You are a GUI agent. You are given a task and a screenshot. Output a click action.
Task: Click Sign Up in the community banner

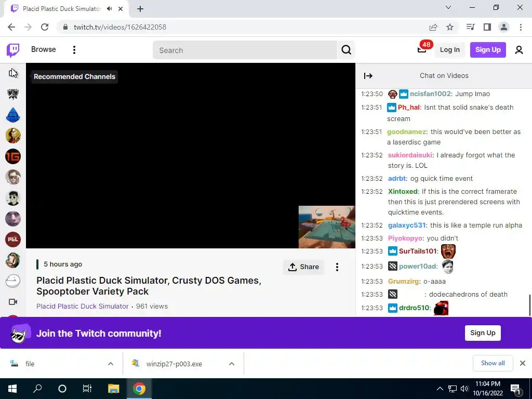[483, 333]
